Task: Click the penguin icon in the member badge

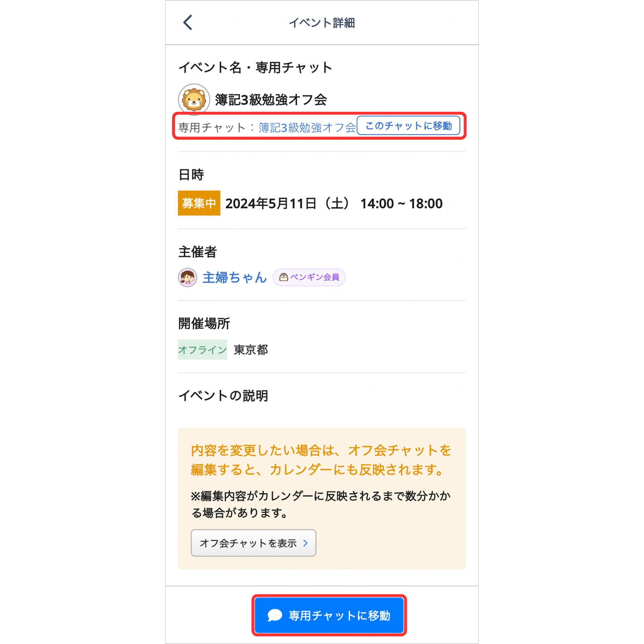Action: [283, 277]
